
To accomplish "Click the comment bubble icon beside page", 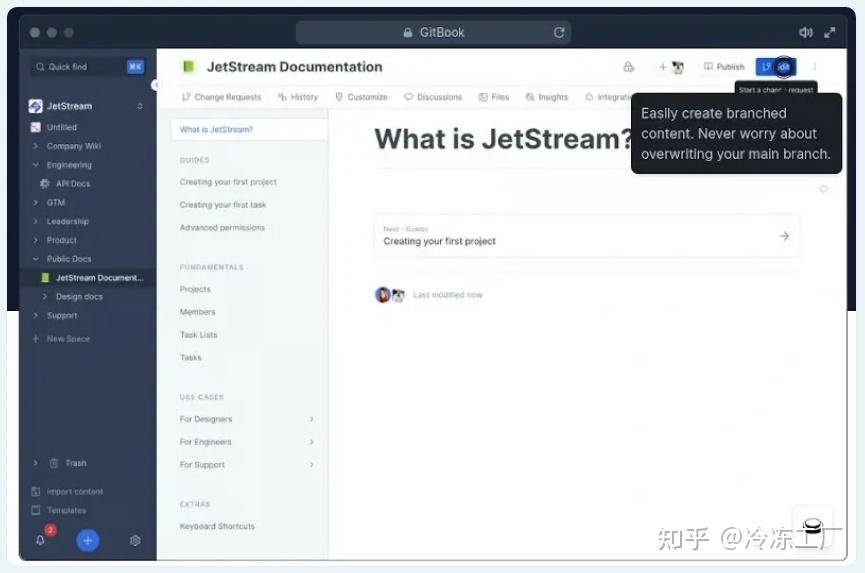I will 824,189.
